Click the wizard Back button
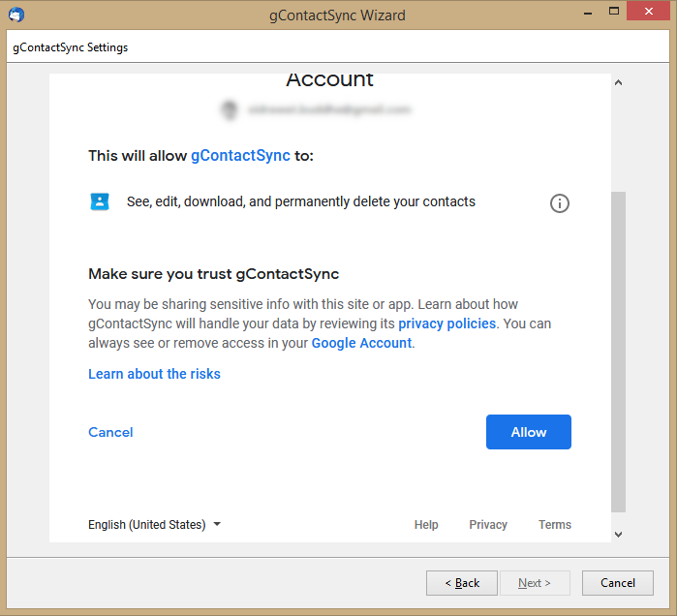The image size is (677, 616). (462, 583)
